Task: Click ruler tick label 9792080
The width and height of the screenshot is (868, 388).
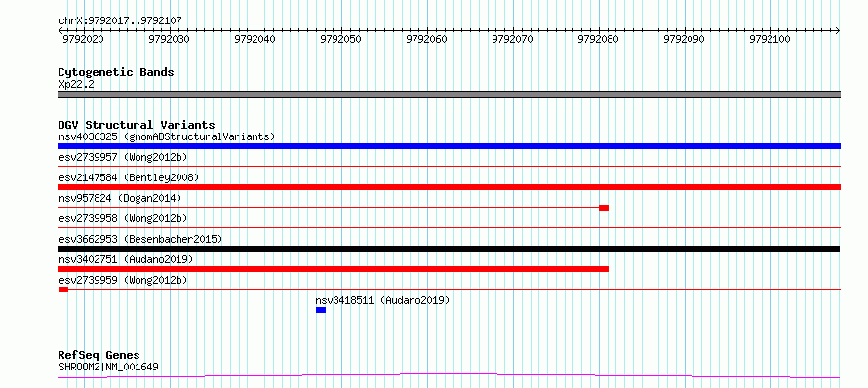Action: tap(598, 39)
